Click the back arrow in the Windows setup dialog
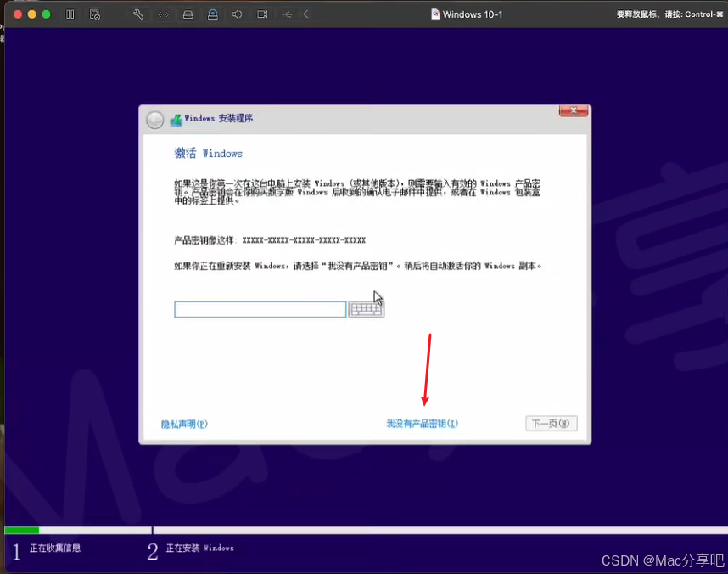Screen dimensions: 728x574 (x=154, y=120)
